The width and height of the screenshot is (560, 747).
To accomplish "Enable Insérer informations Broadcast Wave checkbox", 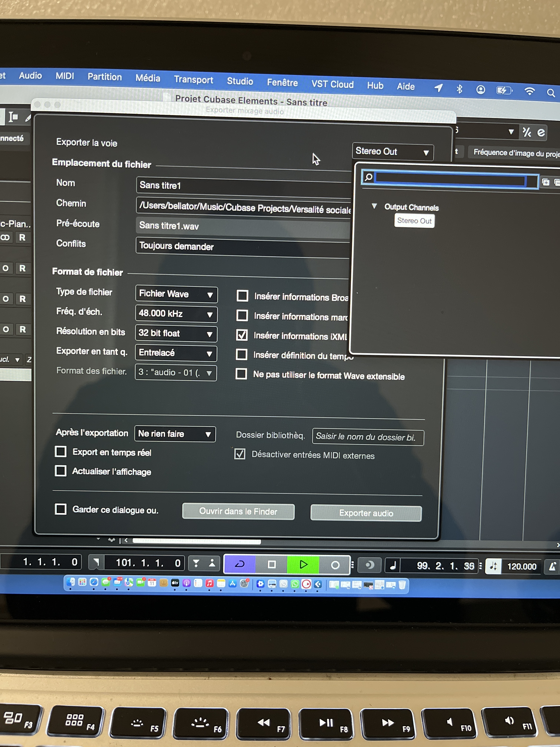I will (242, 296).
